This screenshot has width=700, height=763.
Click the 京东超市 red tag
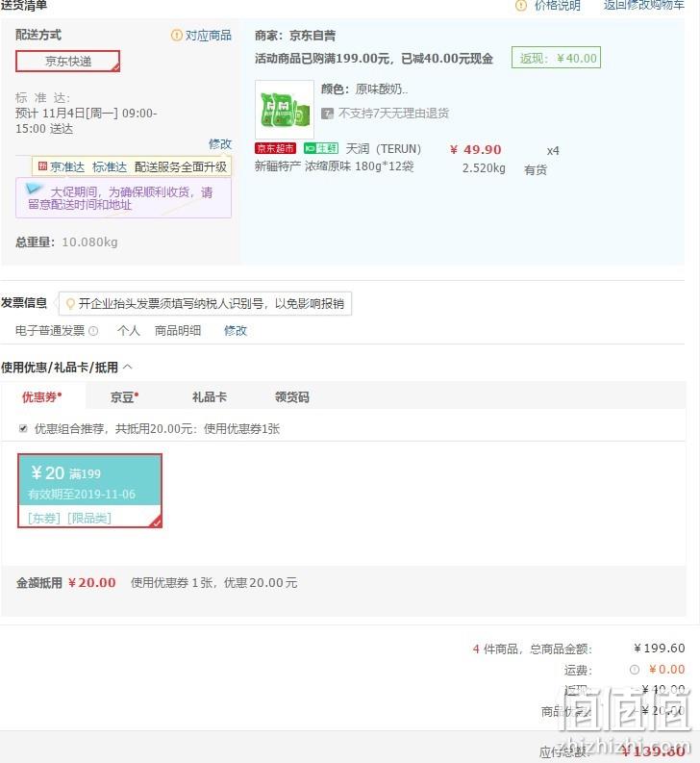pyautogui.click(x=275, y=148)
